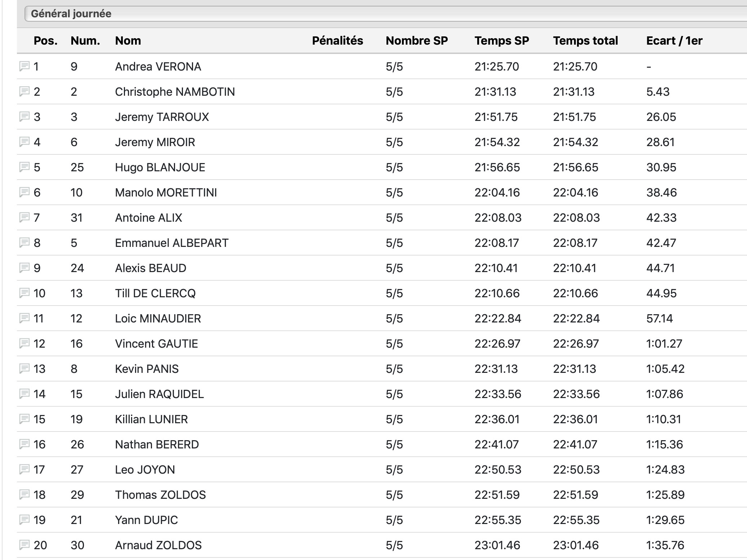
Task: Open comment icon for Christophe NAMBOTIN
Action: point(24,91)
